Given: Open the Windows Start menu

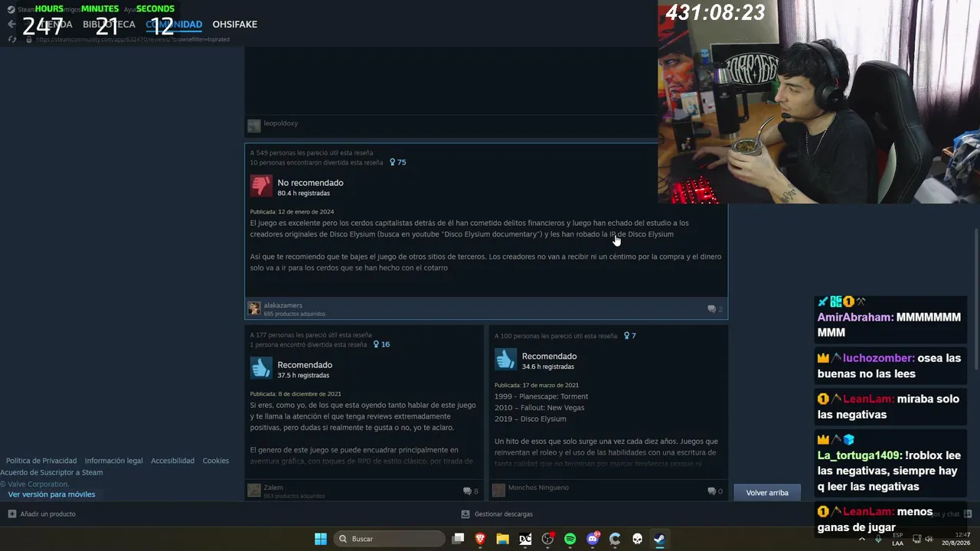Looking at the screenshot, I should pyautogui.click(x=321, y=539).
